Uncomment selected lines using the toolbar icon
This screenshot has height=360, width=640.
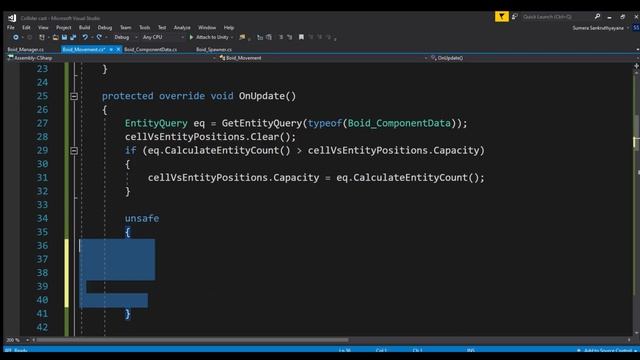click(290, 37)
